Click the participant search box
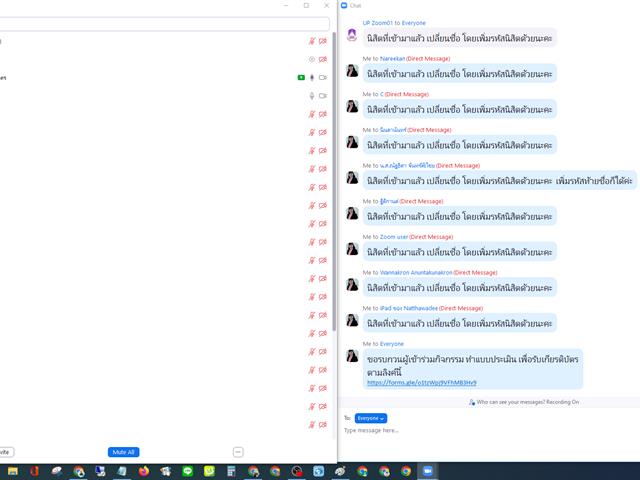This screenshot has height=480, width=640. [x=165, y=23]
